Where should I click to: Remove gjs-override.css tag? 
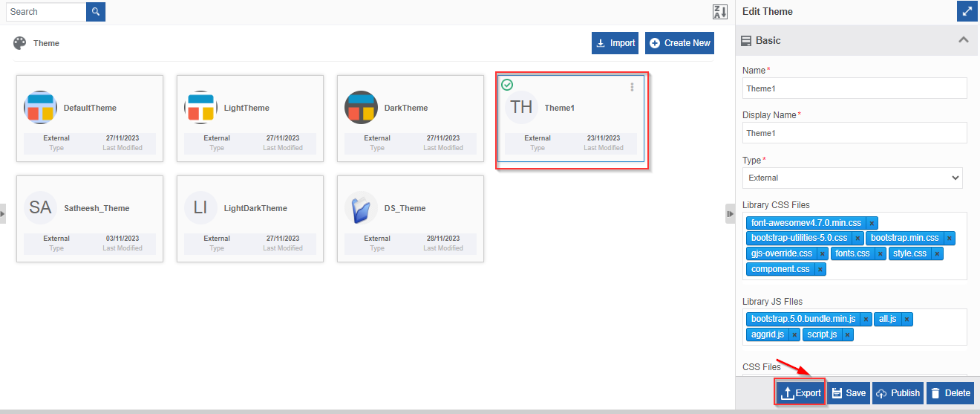click(823, 253)
